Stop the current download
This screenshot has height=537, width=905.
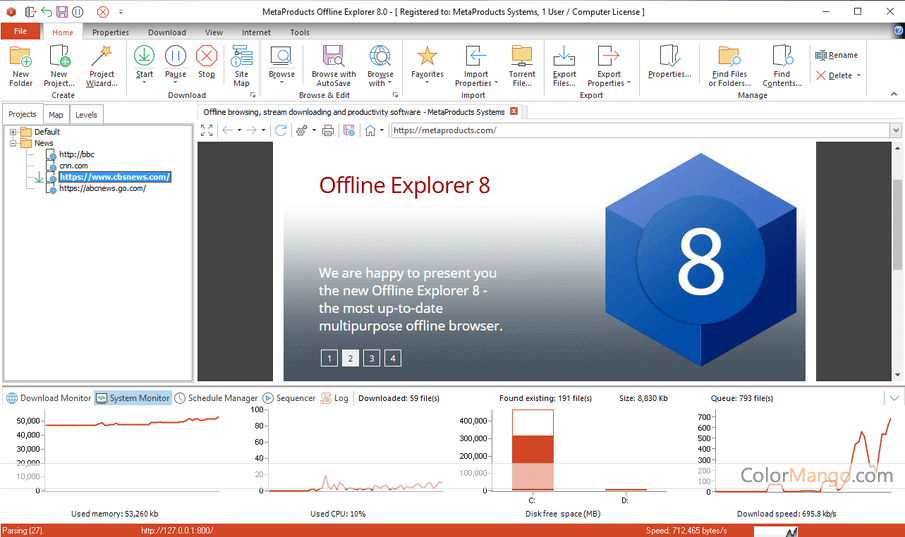(x=206, y=58)
